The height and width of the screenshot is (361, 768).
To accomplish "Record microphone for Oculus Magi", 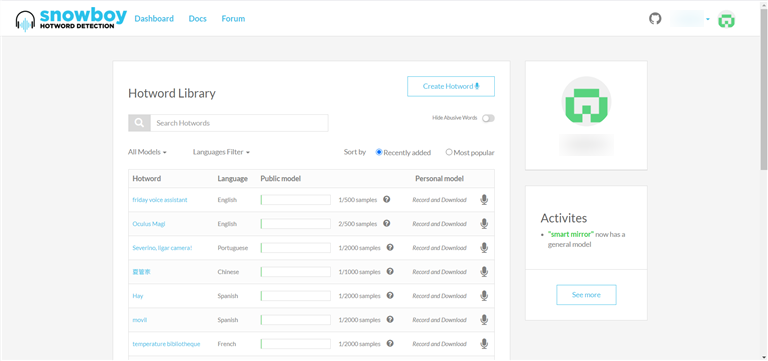I will click(x=484, y=224).
